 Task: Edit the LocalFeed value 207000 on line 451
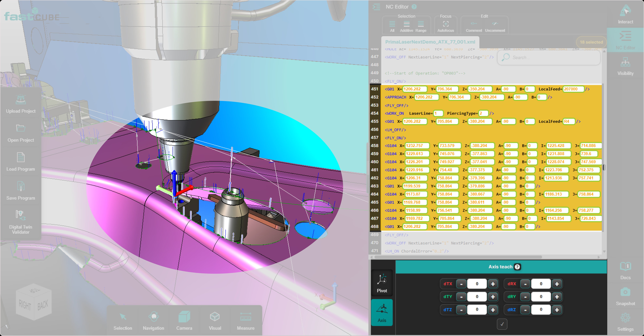[573, 89]
